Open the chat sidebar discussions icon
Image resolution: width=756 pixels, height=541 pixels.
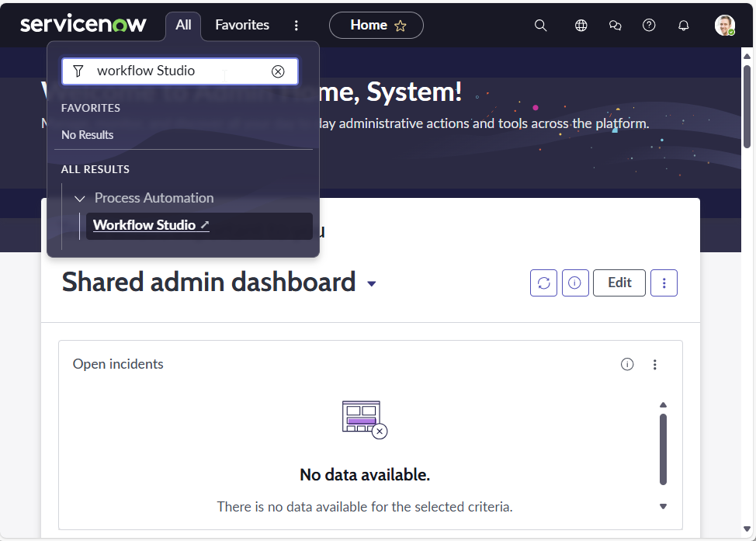point(615,26)
